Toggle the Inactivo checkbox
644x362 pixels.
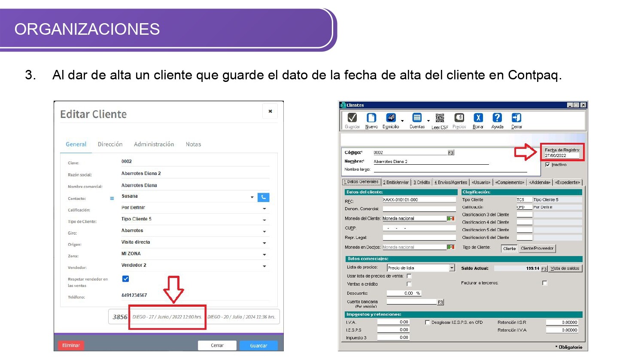coord(547,165)
